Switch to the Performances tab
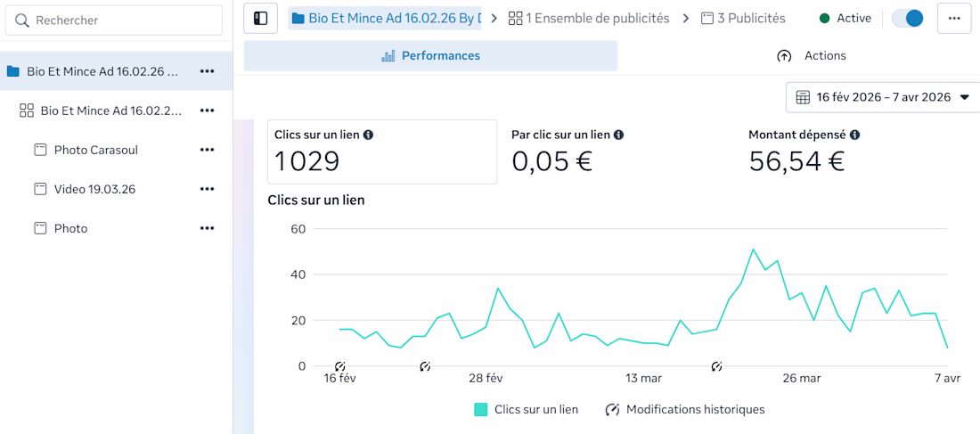Viewport: 980px width, 434px height. [431, 55]
